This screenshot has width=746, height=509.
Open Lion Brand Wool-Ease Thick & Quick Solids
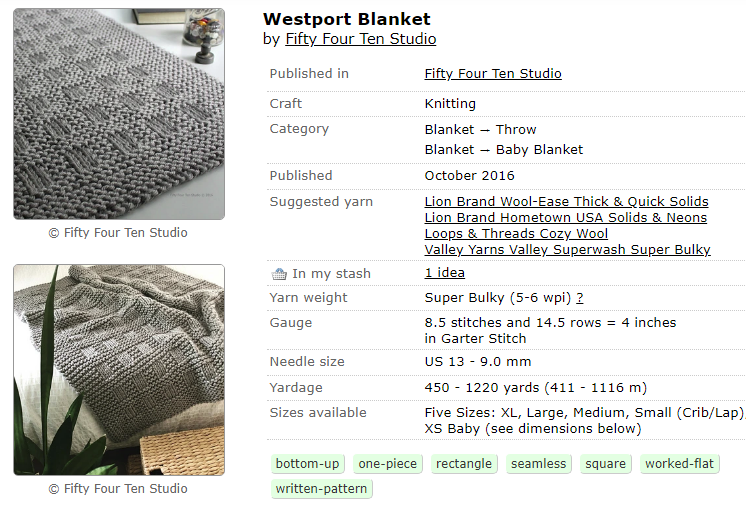(x=566, y=202)
